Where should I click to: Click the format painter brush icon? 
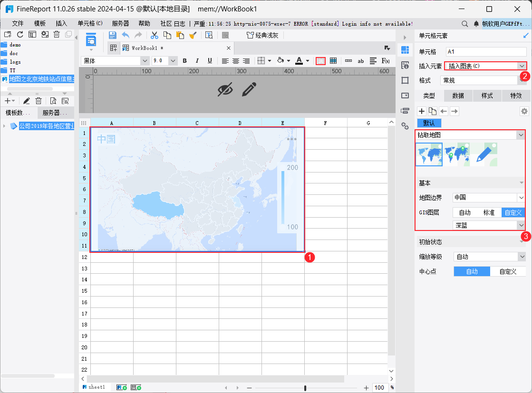(193, 35)
